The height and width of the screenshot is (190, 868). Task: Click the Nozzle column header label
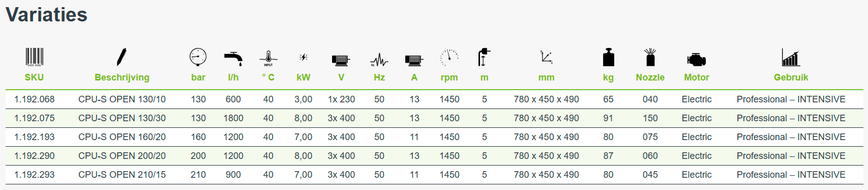pyautogui.click(x=650, y=77)
